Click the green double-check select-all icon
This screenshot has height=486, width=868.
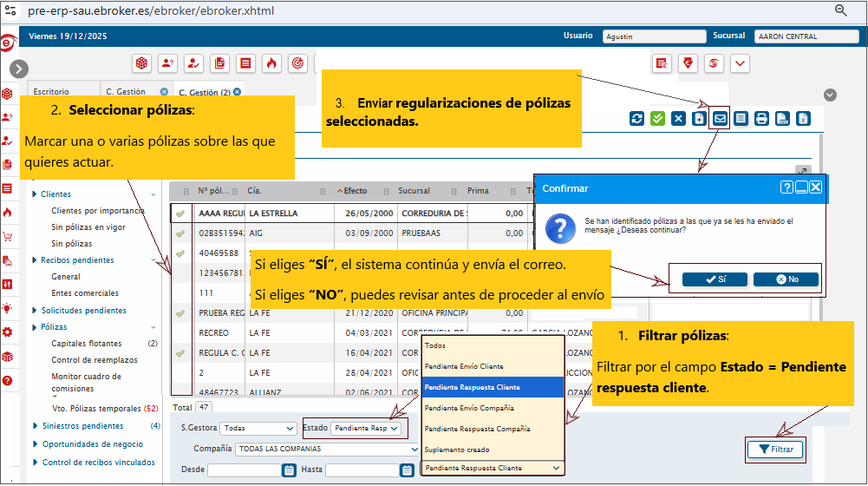point(658,119)
